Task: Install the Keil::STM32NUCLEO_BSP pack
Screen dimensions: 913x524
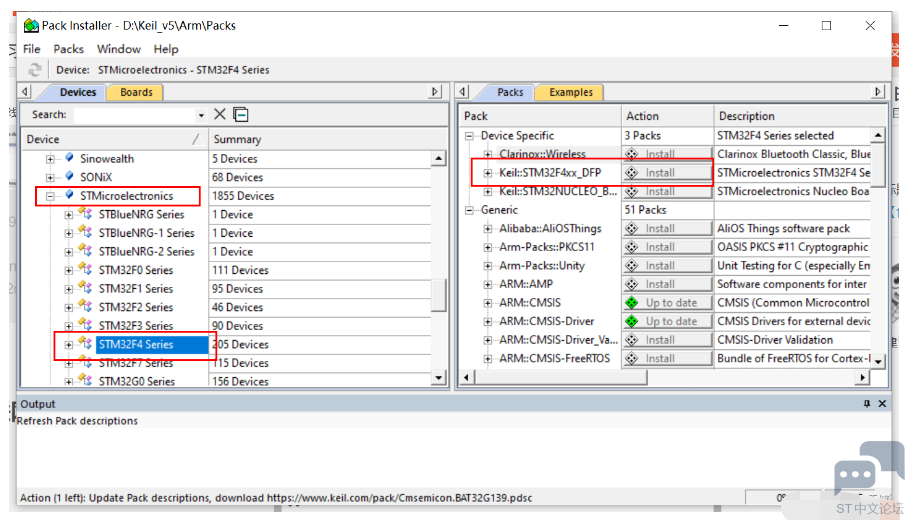Action: [x=667, y=192]
